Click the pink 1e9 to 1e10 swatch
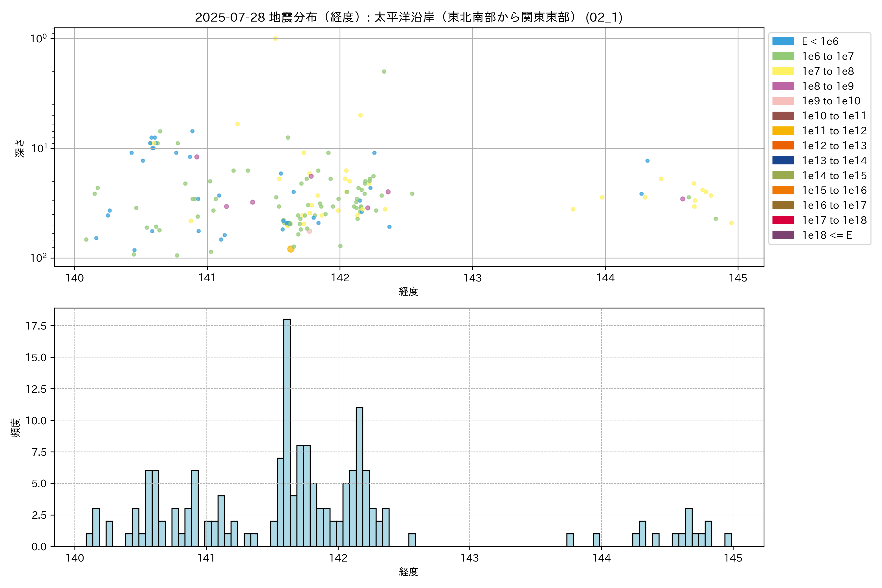This screenshot has height=588, width=882. click(x=783, y=101)
